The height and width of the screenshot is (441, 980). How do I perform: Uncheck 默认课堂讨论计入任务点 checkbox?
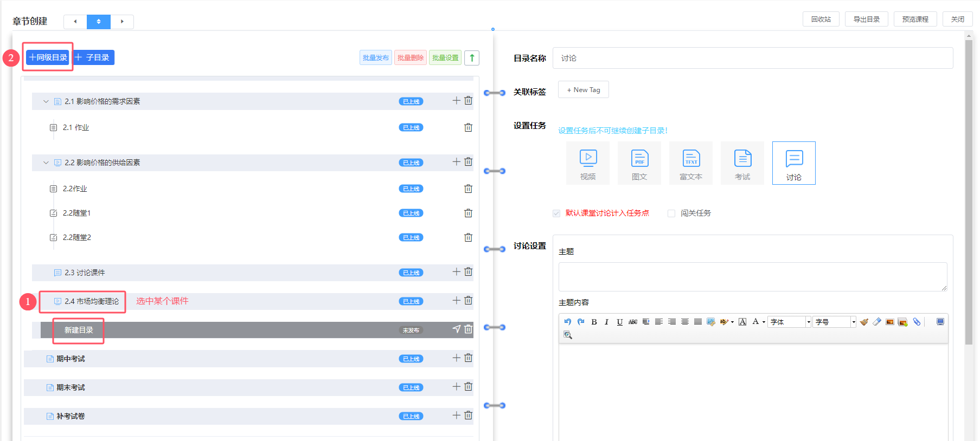556,213
